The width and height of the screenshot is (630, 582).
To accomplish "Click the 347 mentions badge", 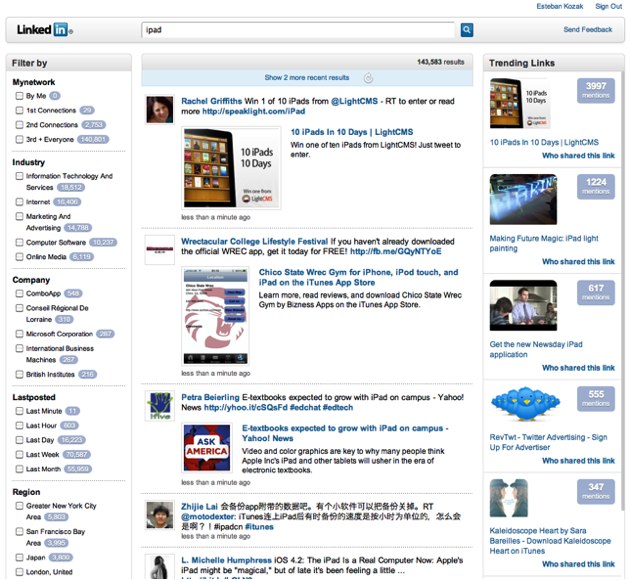I will [x=596, y=492].
